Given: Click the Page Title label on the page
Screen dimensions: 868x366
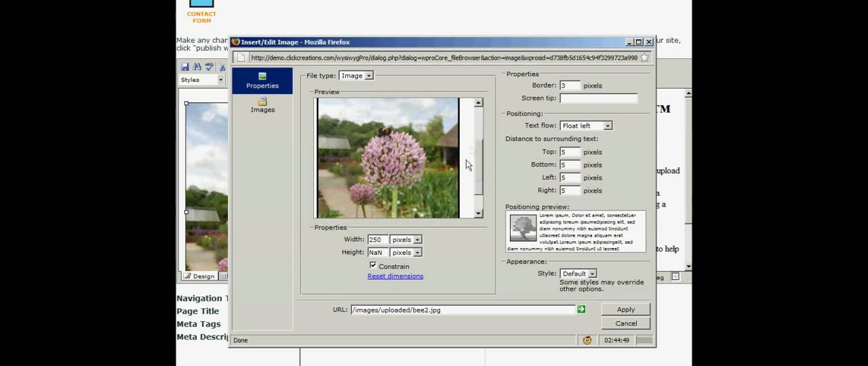Looking at the screenshot, I should pyautogui.click(x=198, y=311).
